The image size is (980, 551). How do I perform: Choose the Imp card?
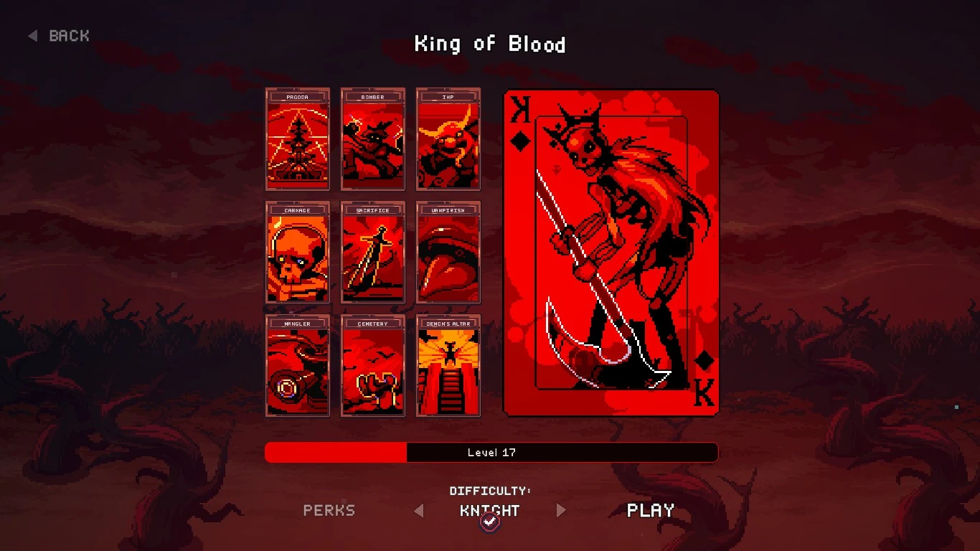[x=448, y=139]
